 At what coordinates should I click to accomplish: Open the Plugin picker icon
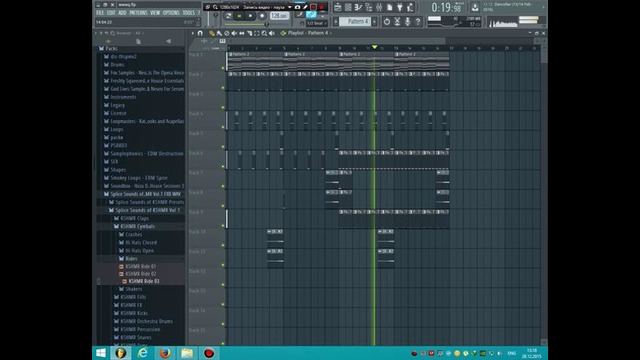coord(400,7)
